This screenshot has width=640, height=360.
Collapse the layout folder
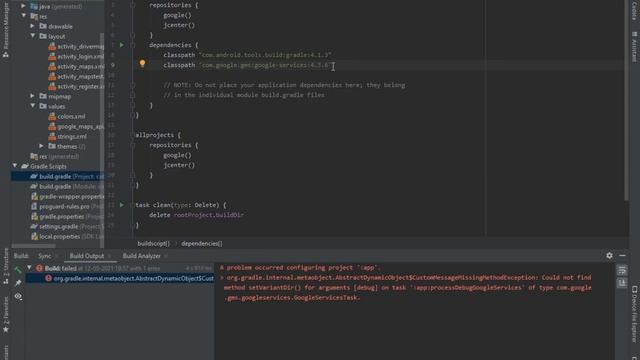[x=32, y=36]
